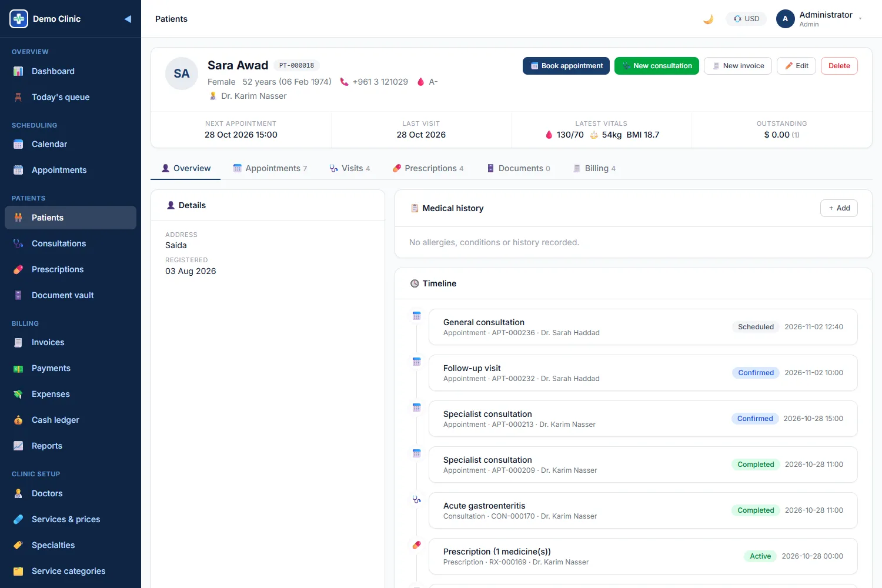Switch to the Appointments tab
The width and height of the screenshot is (882, 588).
coord(270,168)
